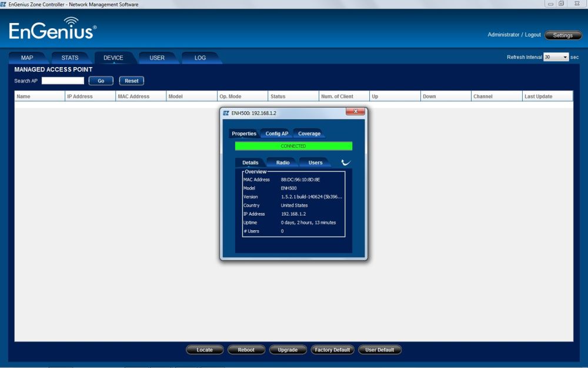Click the CONNECTED status bar
Viewport: 588px width, 368px height.
[x=293, y=146]
